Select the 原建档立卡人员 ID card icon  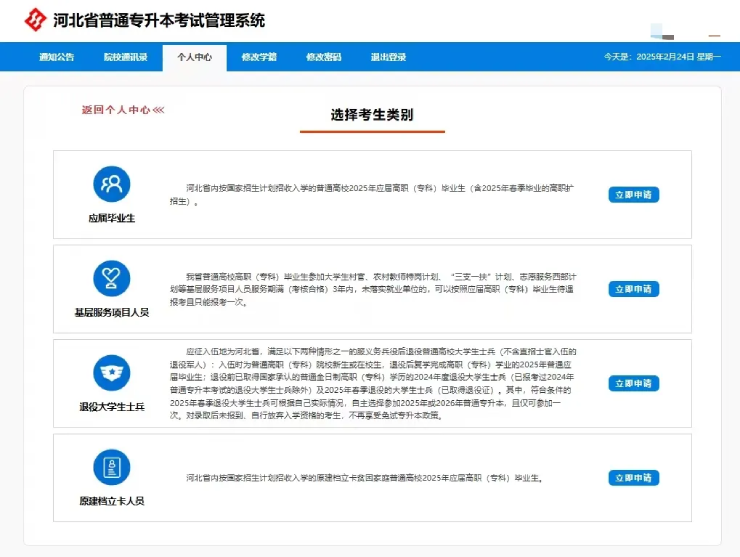pos(111,467)
